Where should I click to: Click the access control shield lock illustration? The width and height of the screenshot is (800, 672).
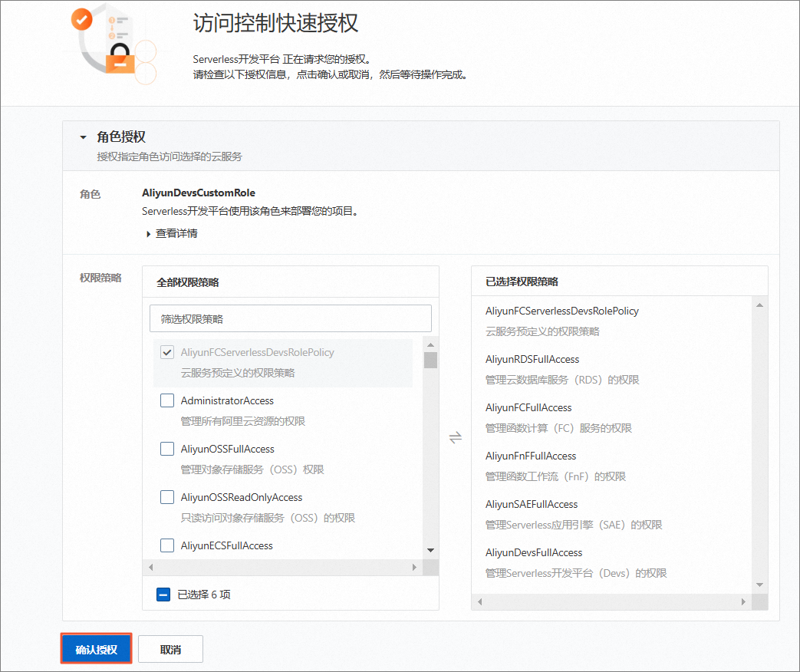point(113,44)
